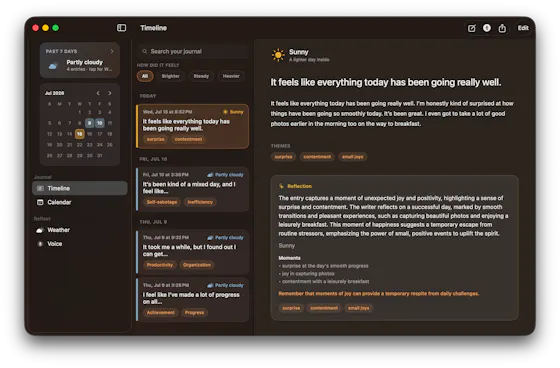
Task: Click the Timeline title in the toolbar
Action: (154, 28)
